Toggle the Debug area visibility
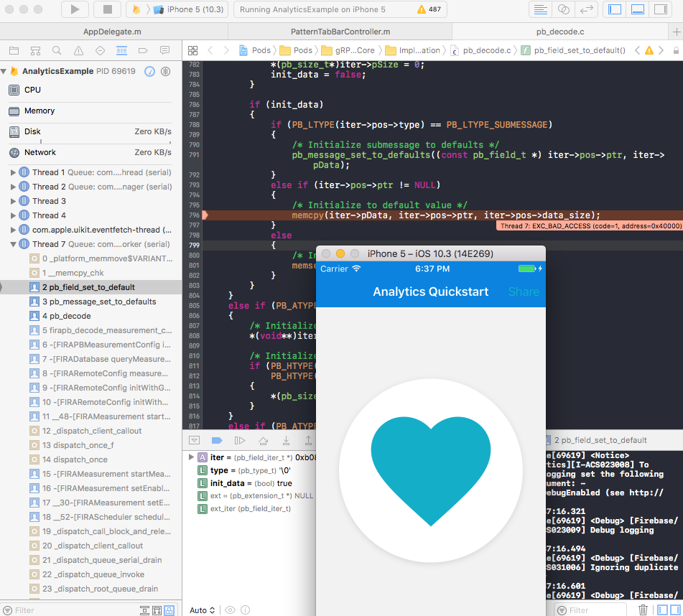 click(637, 9)
